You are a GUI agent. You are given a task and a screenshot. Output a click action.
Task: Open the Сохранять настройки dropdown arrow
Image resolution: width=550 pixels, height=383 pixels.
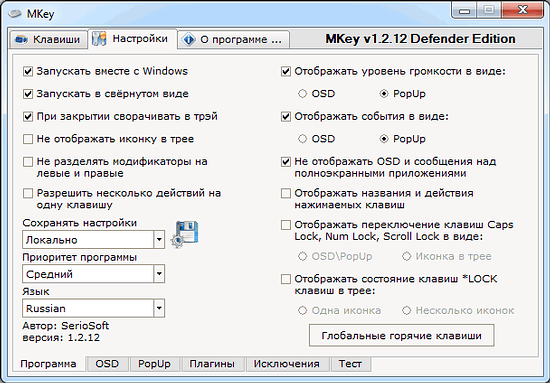(159, 240)
